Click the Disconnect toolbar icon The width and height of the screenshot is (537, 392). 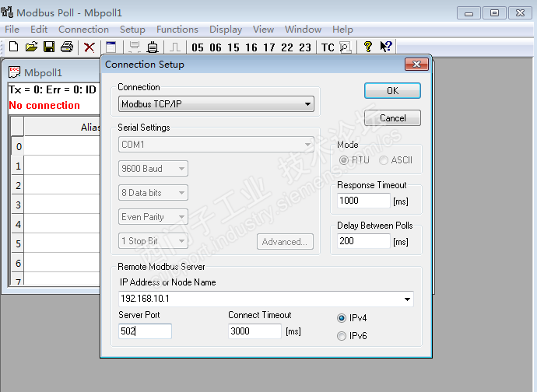[153, 47]
